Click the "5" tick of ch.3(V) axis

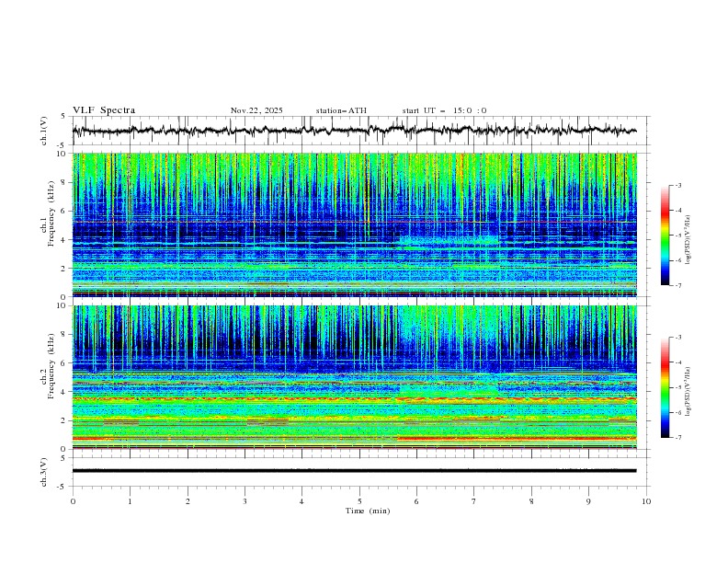click(x=63, y=458)
